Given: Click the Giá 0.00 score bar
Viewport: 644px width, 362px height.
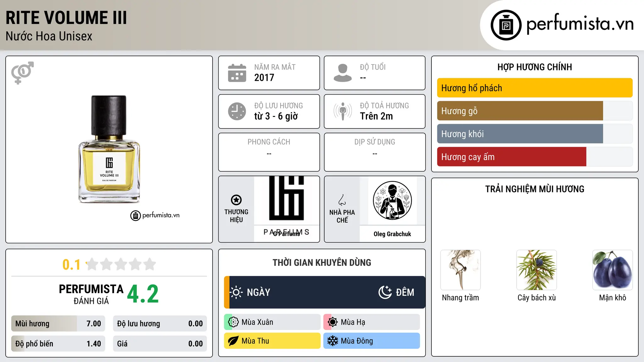Looking at the screenshot, I should [x=160, y=344].
